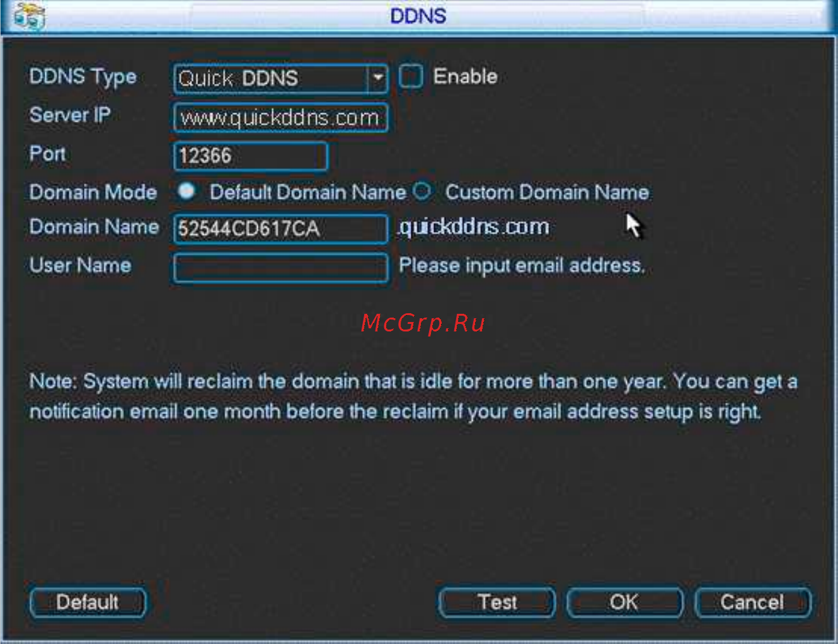Click the 'Domain Mode' label
838x644 pixels.
coord(93,192)
